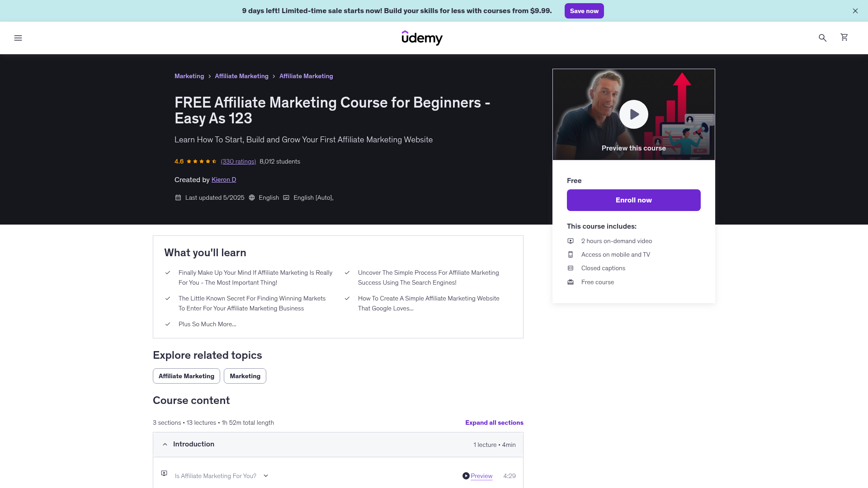Click the breadcrumb chevron after Marketing
The height and width of the screenshot is (488, 868).
(x=209, y=76)
